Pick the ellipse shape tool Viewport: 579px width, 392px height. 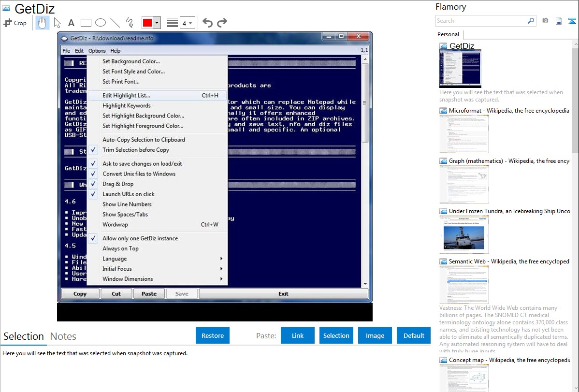coord(101,23)
